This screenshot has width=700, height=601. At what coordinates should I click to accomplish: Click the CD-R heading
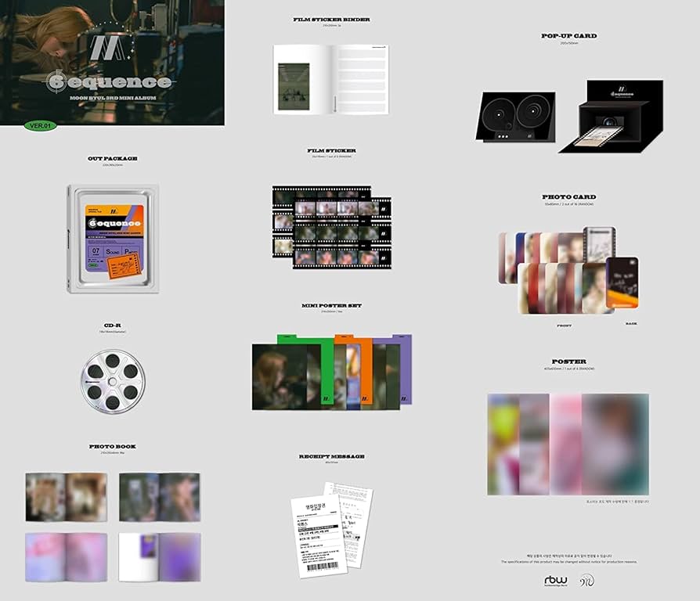pos(113,326)
